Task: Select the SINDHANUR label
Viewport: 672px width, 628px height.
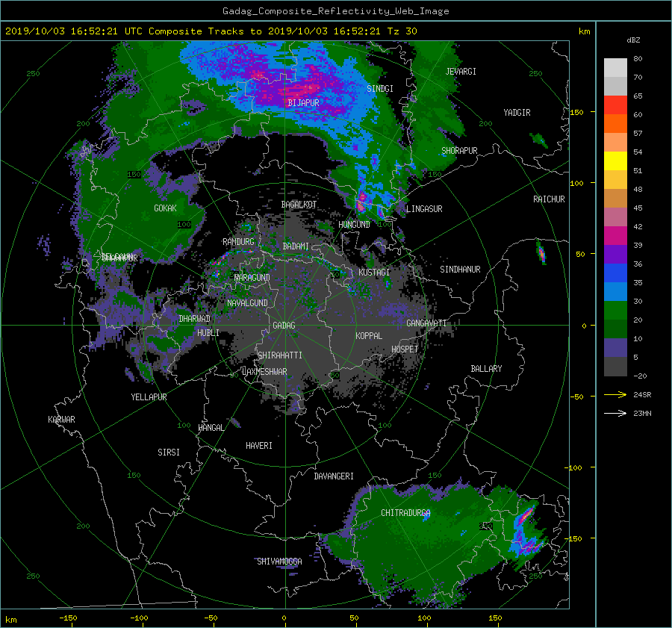Action: (x=460, y=270)
